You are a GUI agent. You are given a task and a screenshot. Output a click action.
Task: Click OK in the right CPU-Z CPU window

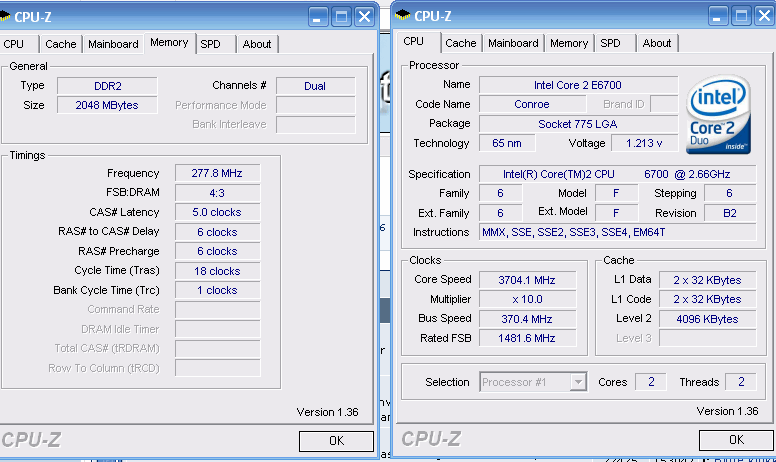coord(736,440)
